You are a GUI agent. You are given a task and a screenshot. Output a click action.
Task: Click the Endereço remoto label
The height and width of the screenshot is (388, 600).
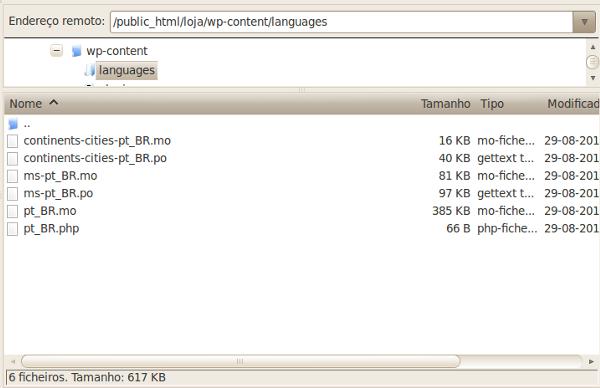tap(57, 21)
